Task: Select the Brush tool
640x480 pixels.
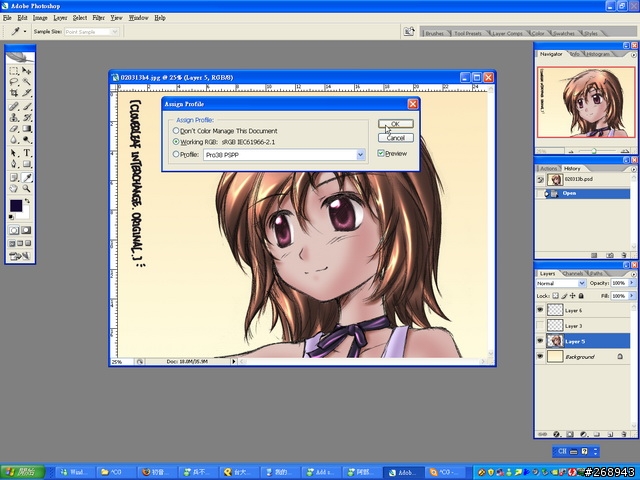Action: pyautogui.click(x=27, y=107)
